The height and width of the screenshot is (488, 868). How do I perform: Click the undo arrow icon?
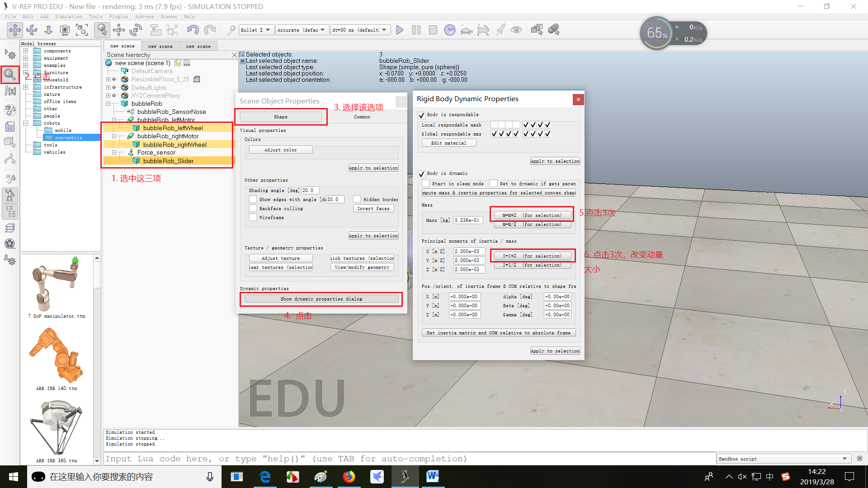(193, 30)
